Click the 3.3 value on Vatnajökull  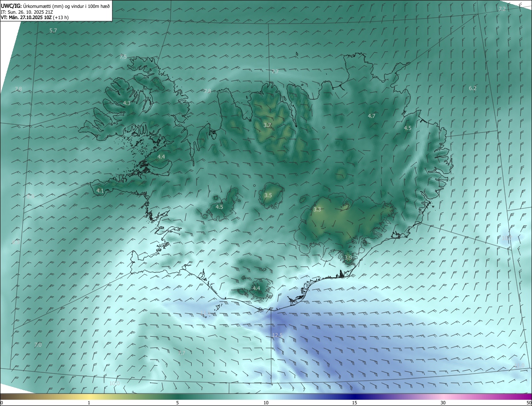tap(317, 209)
